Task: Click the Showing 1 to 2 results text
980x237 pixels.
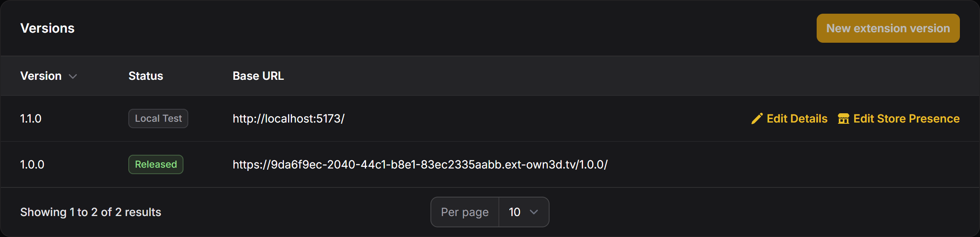Action: point(91,212)
